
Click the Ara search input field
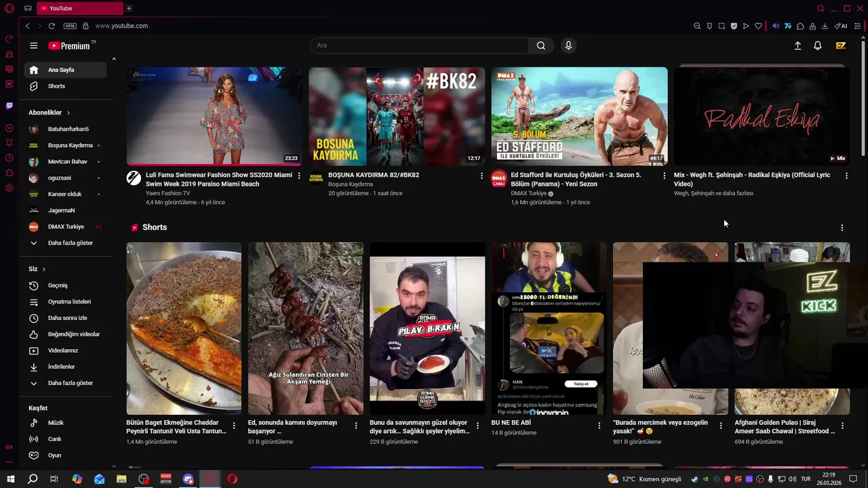pos(419,45)
